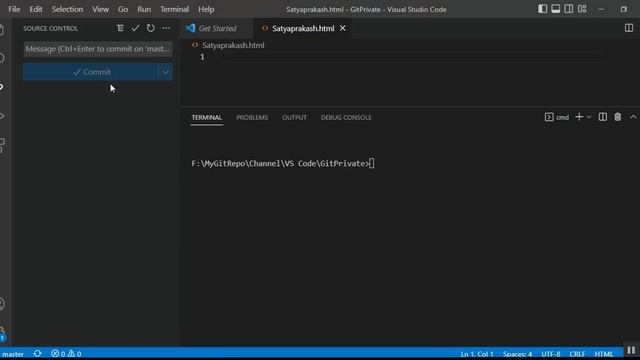This screenshot has height=360, width=640.
Task: Close the Satyaprakash.html tab
Action: (x=342, y=28)
